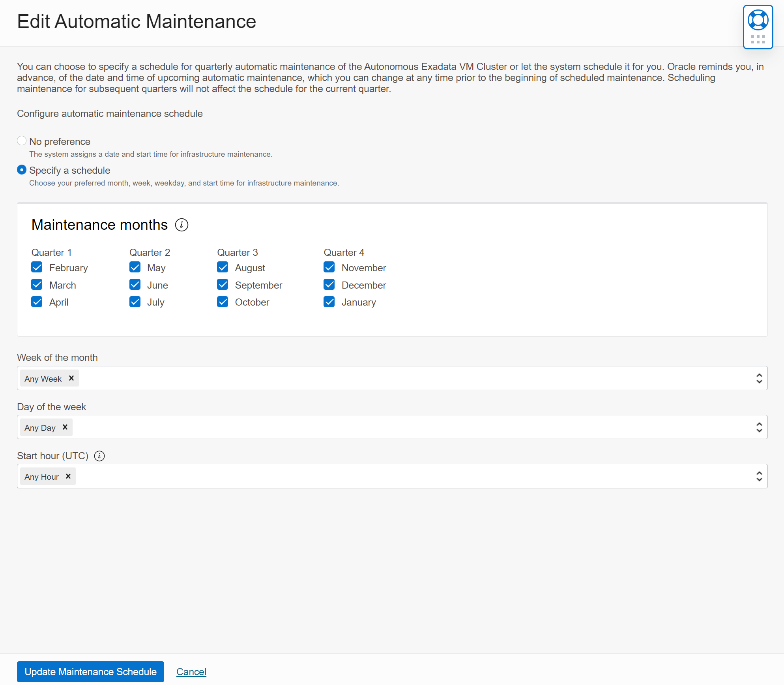
Task: Uncheck January in Quarter 4
Action: pyautogui.click(x=329, y=302)
